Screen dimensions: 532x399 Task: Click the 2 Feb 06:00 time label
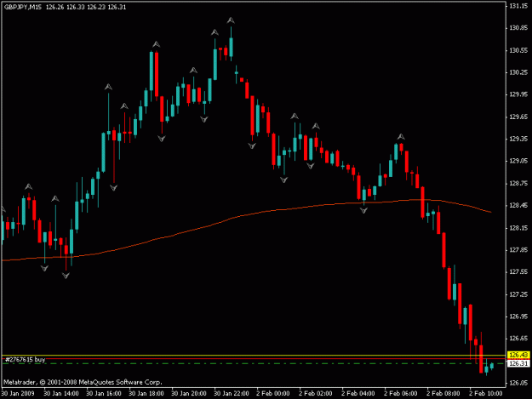click(401, 393)
